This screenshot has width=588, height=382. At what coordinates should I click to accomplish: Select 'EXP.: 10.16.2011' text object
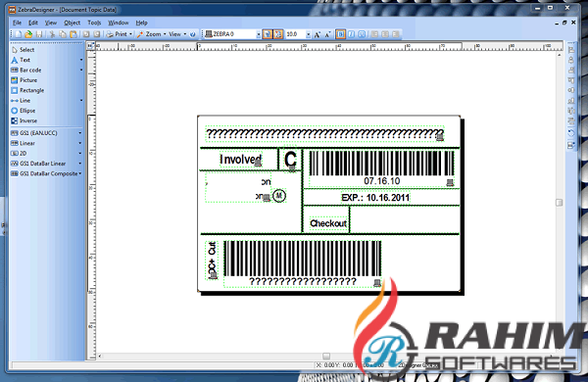(375, 198)
